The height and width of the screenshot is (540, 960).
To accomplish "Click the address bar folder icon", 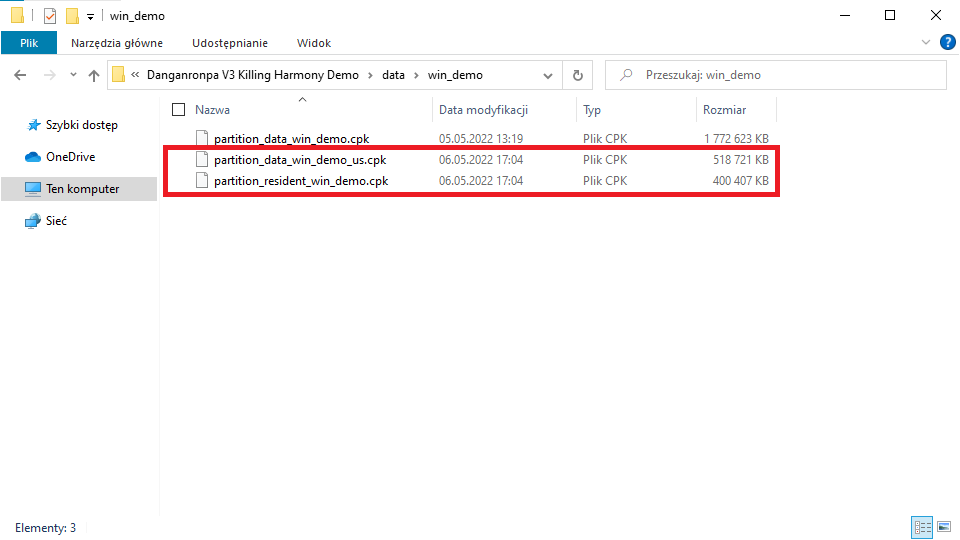I will click(x=119, y=75).
